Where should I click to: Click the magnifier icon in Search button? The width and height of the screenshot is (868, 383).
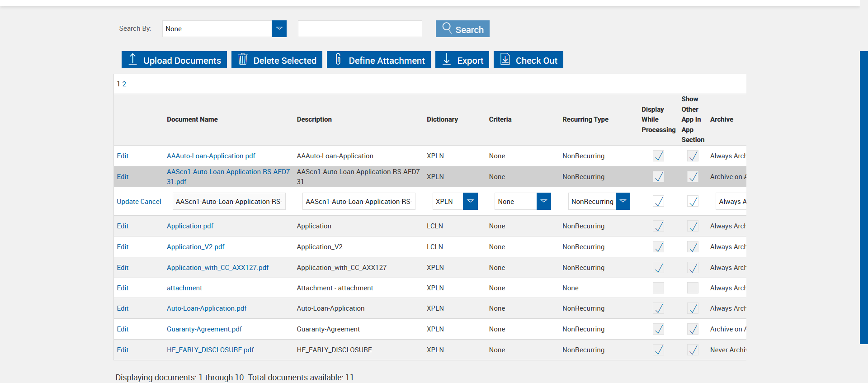click(447, 28)
